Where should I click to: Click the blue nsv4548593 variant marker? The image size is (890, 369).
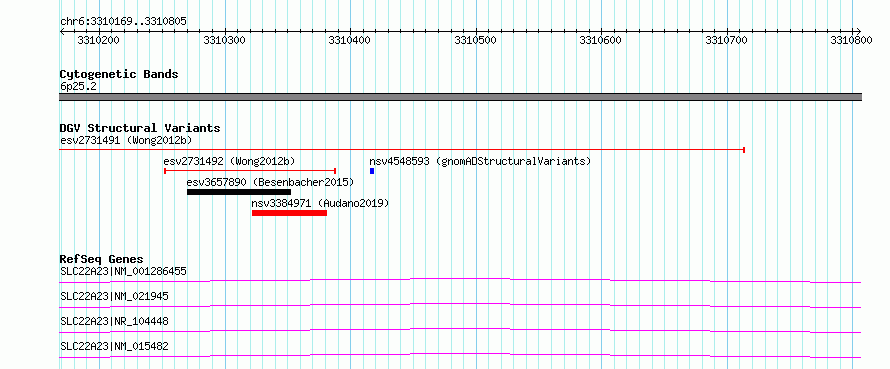coord(372,171)
